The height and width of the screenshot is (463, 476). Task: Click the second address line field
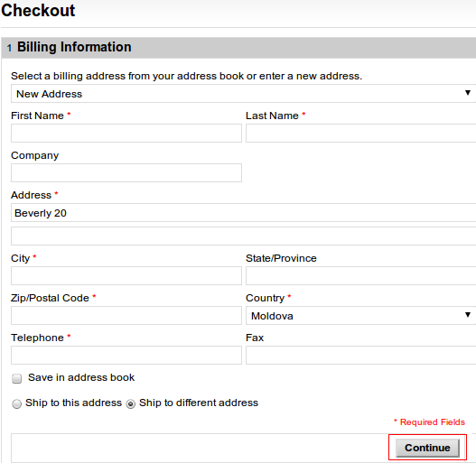pos(244,236)
